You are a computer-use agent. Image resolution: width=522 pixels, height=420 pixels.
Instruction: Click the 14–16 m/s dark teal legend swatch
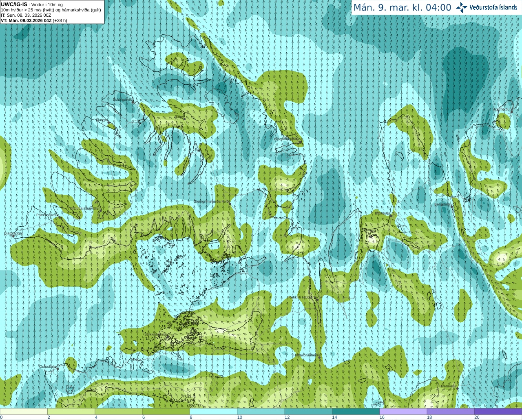tap(356, 411)
